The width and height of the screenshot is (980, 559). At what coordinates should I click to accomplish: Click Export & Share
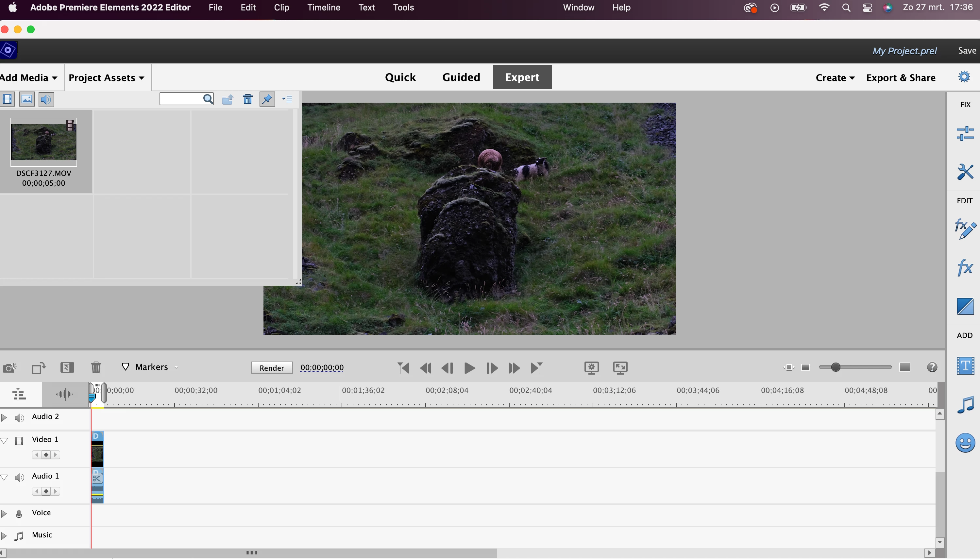tap(901, 78)
